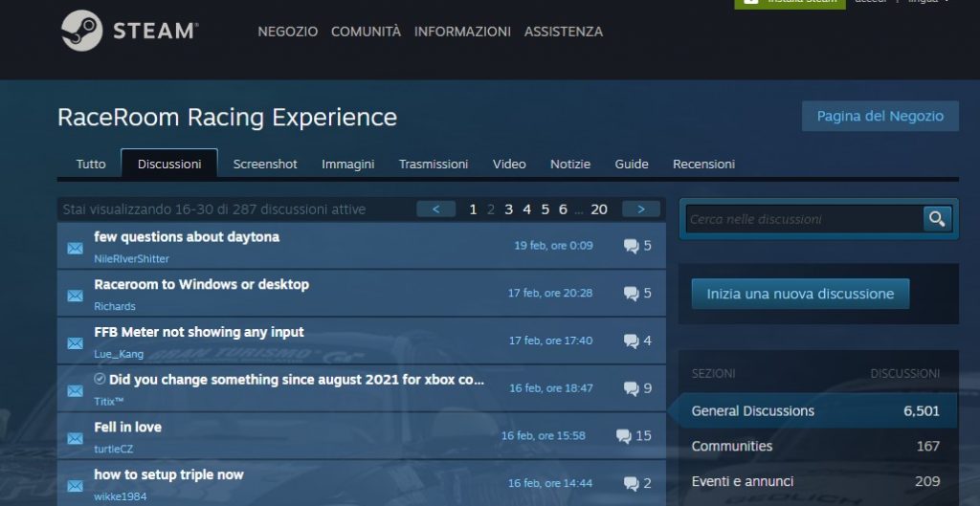Click comment bubble on xbox thread
Image resolution: width=980 pixels, height=506 pixels.
coord(632,388)
